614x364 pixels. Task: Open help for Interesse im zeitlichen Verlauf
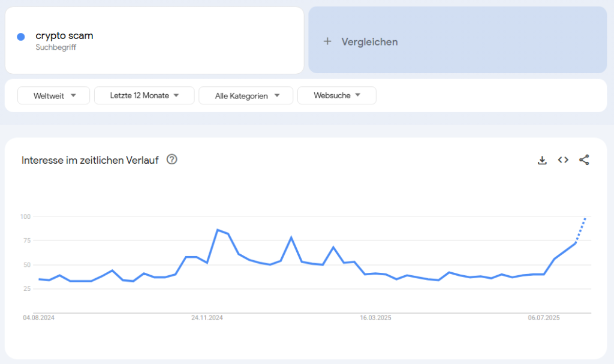tap(172, 160)
